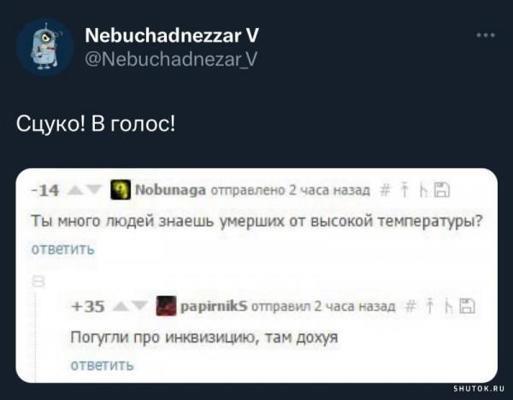Upvote Nobunaga's comment
Viewport: 513px width, 400px height.
click(75, 190)
